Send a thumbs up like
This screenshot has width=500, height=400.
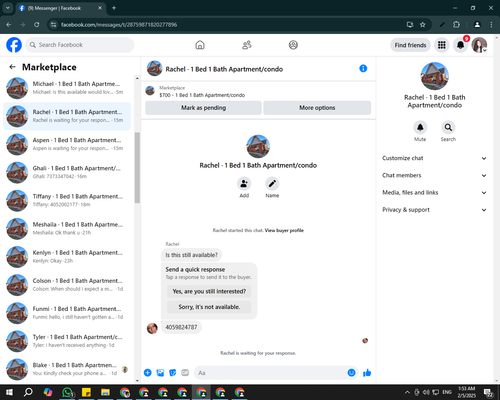[x=367, y=373]
